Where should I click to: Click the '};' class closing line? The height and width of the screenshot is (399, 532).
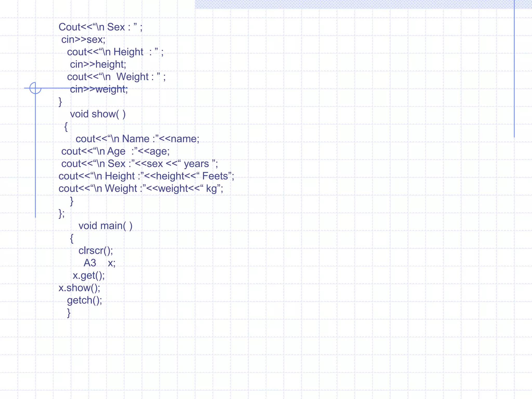click(x=62, y=214)
